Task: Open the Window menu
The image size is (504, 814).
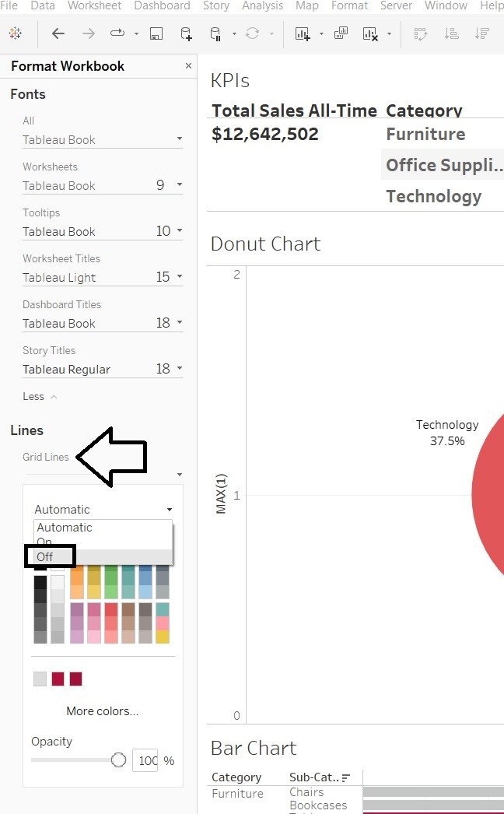Action: point(446,5)
